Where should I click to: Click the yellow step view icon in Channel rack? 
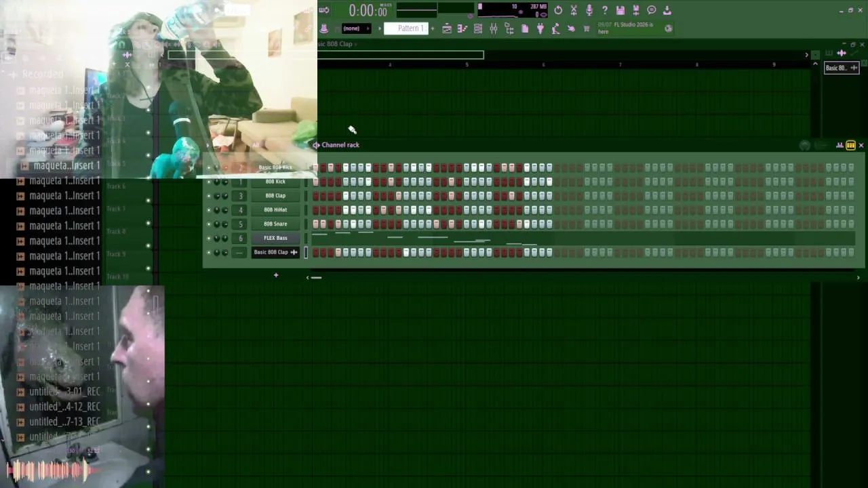point(850,145)
